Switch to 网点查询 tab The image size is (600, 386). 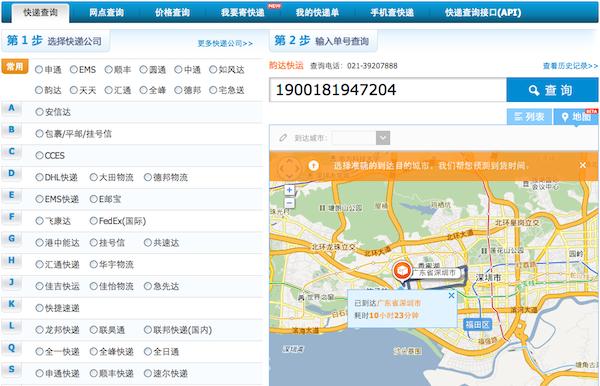point(106,13)
